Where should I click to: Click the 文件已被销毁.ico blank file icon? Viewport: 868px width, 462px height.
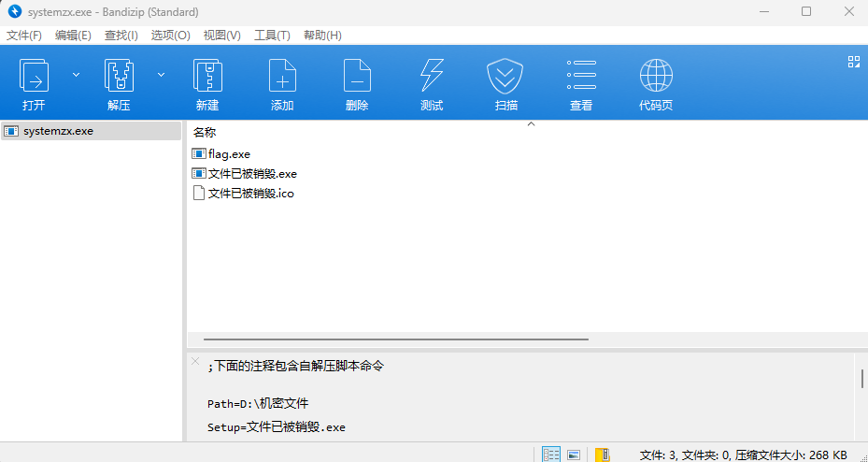198,194
